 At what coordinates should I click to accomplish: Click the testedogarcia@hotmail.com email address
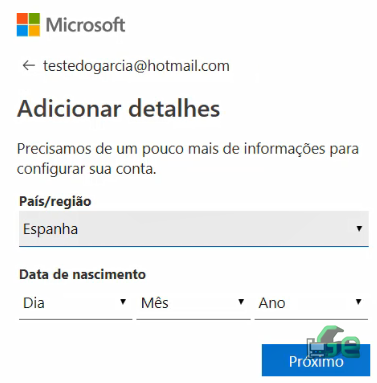click(136, 66)
